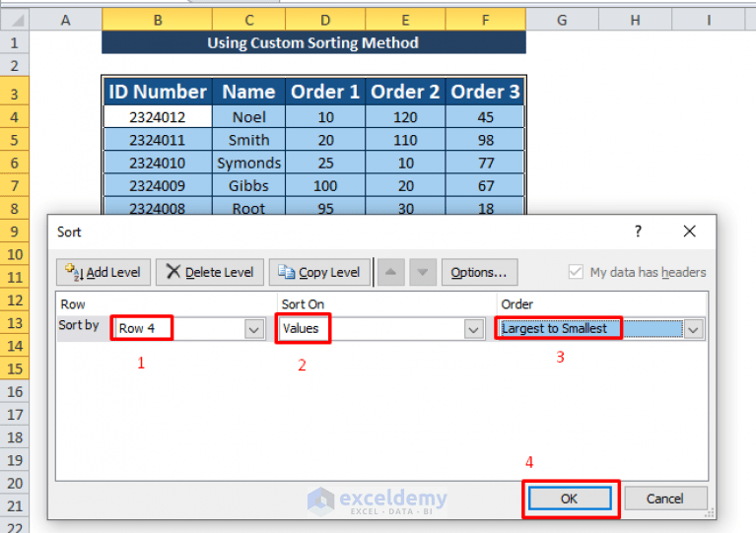
Task: Expand the Sort by Row 4 dropdown
Action: coord(254,330)
